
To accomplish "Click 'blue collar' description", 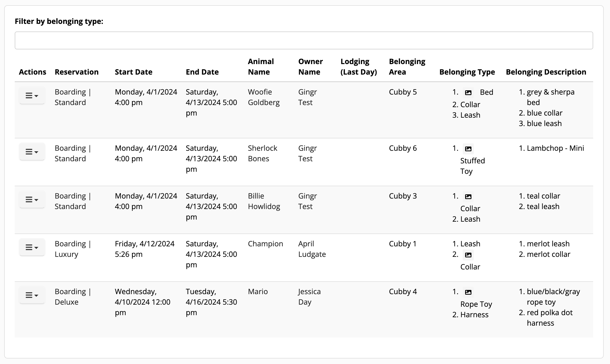I will [545, 113].
